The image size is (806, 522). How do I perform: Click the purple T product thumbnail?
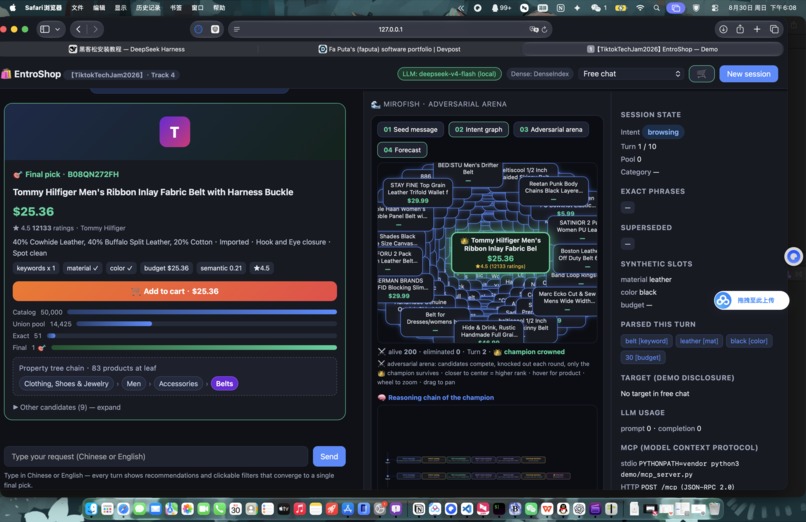175,132
